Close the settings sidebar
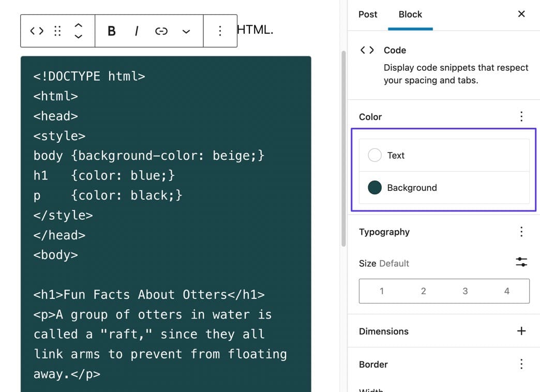The width and height of the screenshot is (540, 392). tap(521, 14)
